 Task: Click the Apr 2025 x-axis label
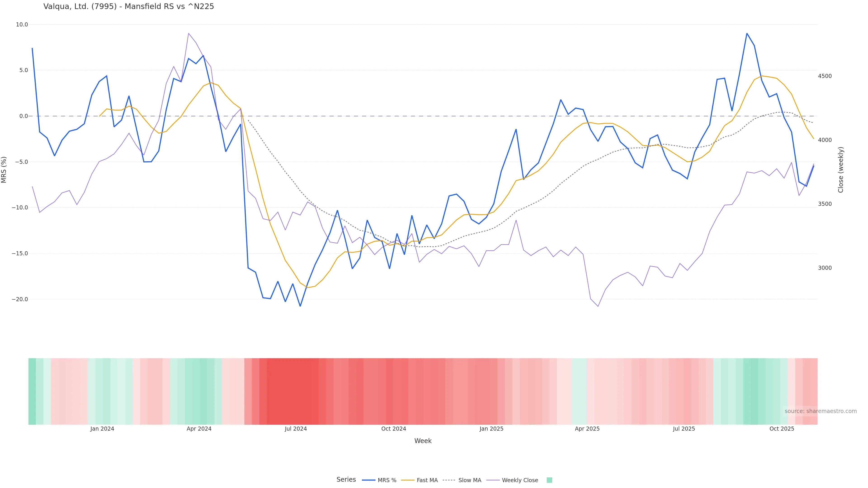[x=587, y=429]
